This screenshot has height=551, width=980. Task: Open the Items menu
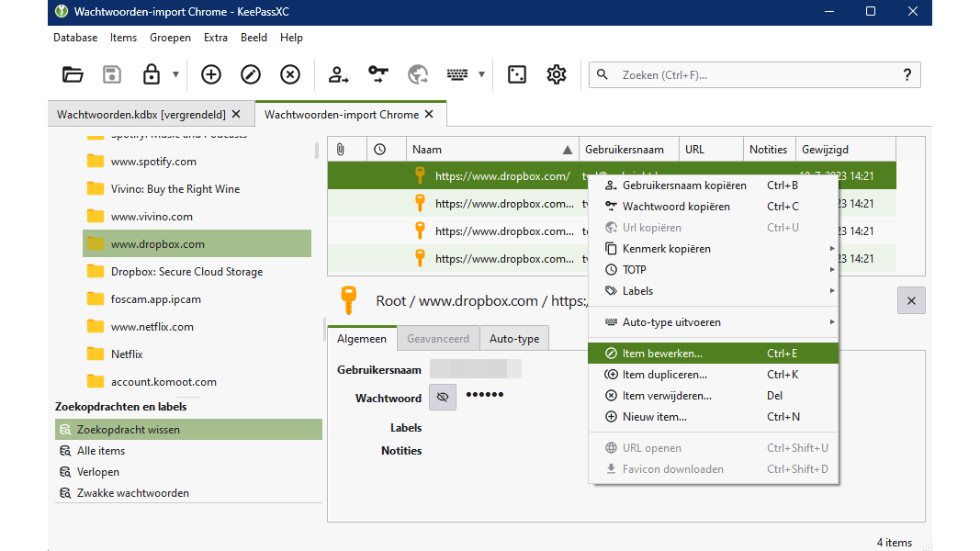click(x=123, y=38)
